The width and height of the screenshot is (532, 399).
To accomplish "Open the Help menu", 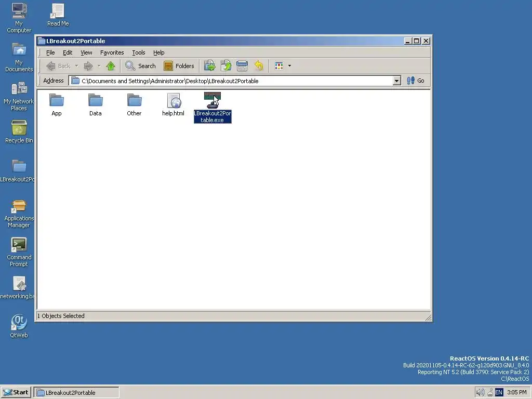I will tap(159, 52).
